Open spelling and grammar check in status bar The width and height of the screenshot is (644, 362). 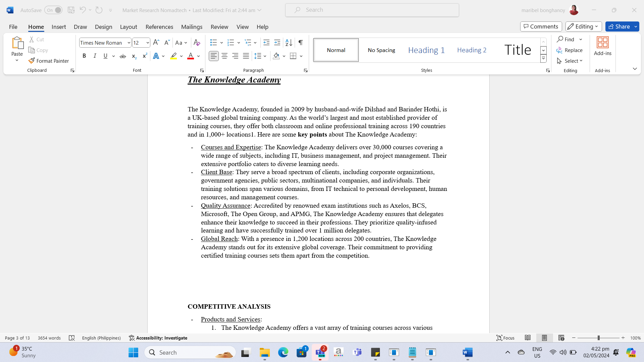tap(71, 338)
